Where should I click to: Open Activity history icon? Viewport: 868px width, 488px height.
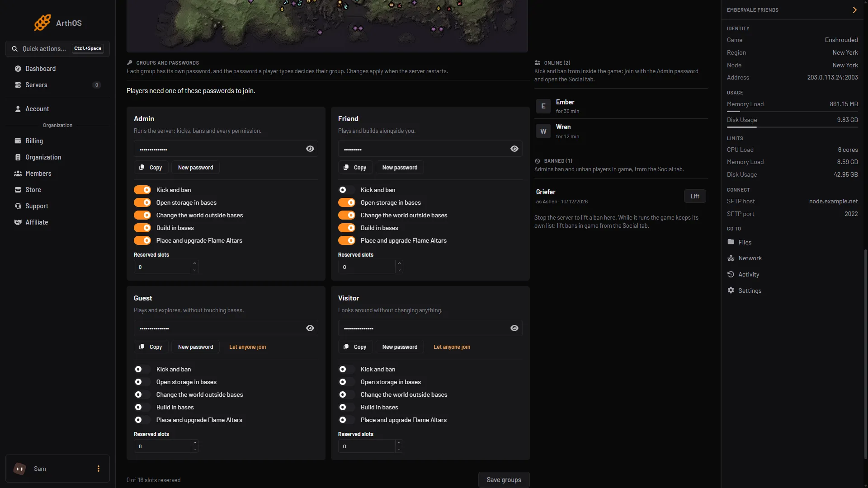731,274
